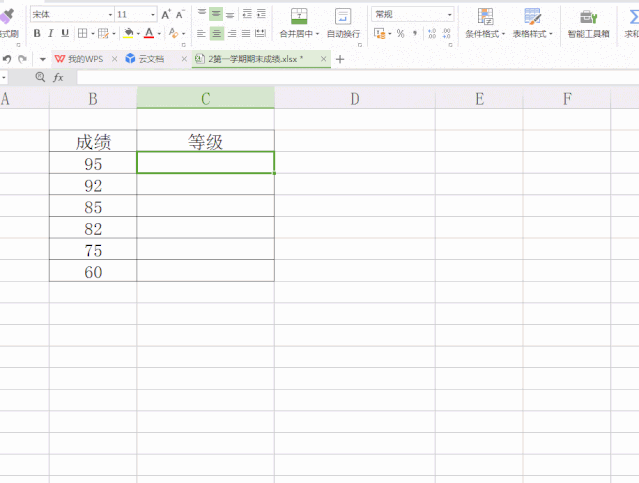Select the cell containing 95

point(93,164)
